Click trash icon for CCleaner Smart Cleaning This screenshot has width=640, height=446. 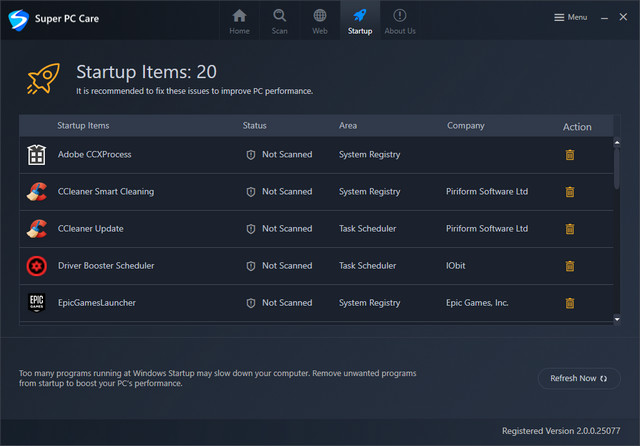tap(570, 192)
